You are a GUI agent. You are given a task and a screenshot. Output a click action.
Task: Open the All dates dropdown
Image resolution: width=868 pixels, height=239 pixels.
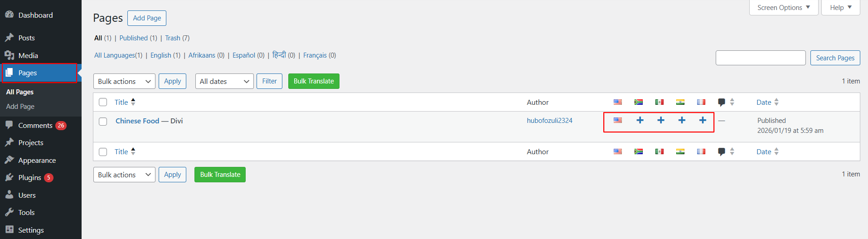click(x=224, y=81)
